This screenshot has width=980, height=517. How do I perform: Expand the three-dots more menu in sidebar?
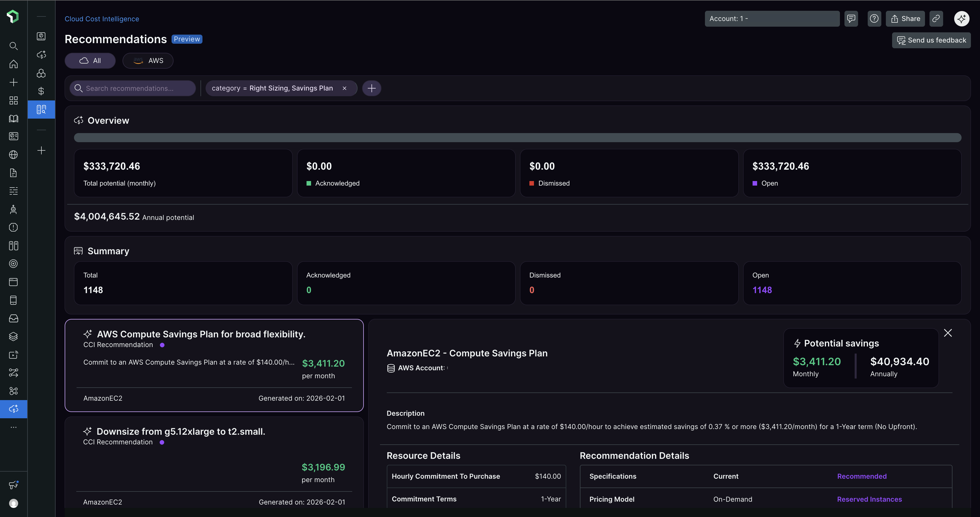coord(13,427)
